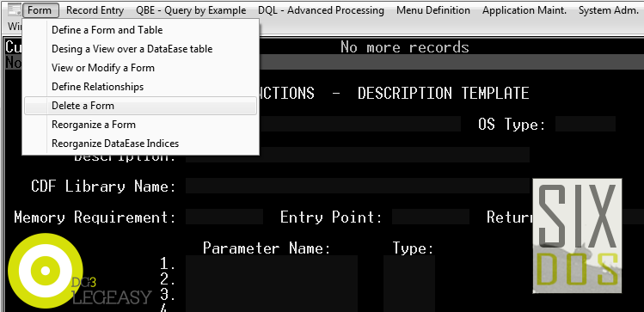The image size is (644, 312).
Task: Open DQL - Advanced Processing menu
Action: [322, 10]
